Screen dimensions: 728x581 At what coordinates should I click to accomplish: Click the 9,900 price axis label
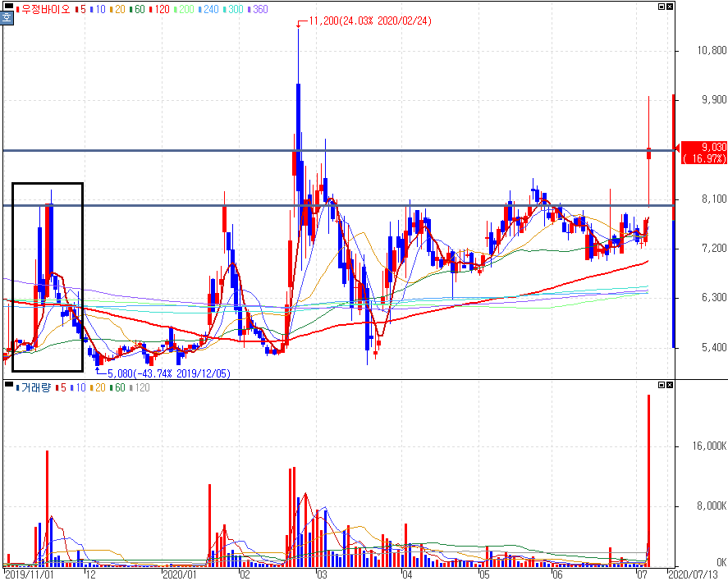click(713, 100)
